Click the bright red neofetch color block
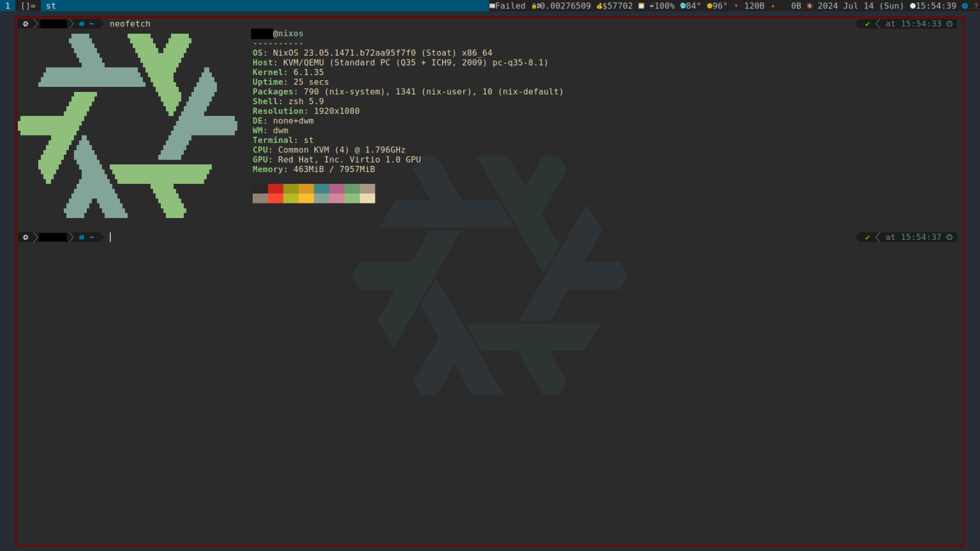980x551 pixels. [x=275, y=198]
